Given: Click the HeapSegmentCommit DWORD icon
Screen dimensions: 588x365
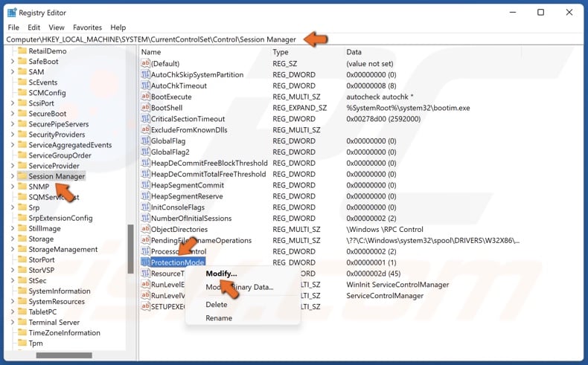Looking at the screenshot, I should [x=145, y=185].
